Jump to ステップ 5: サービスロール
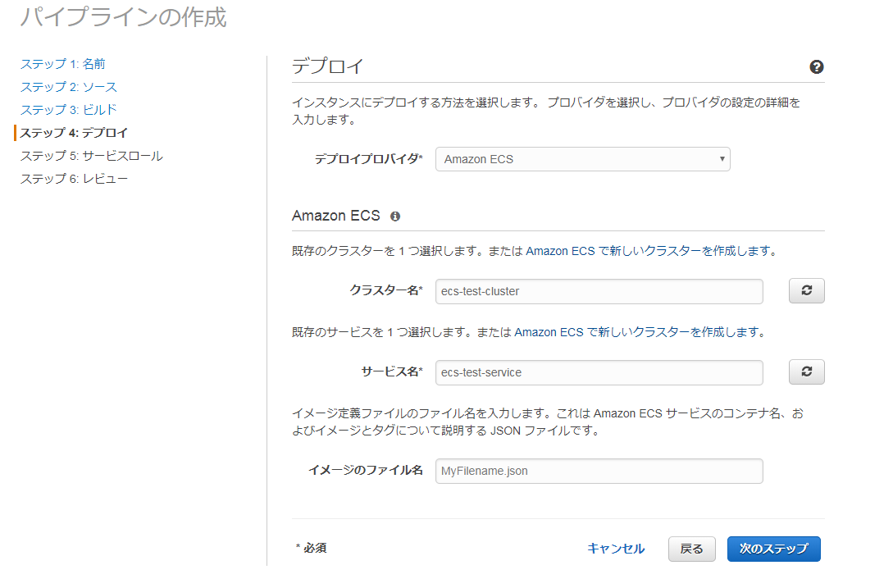 tap(91, 156)
